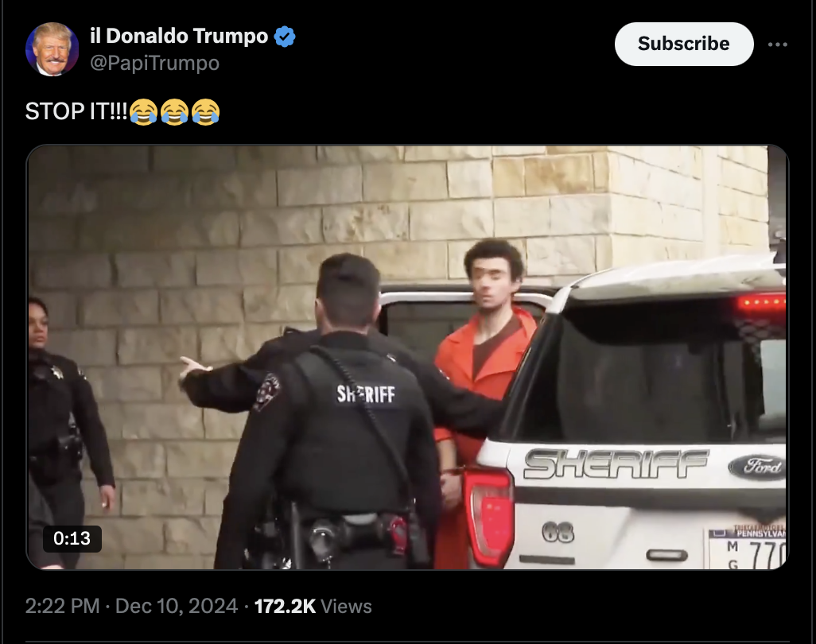Click the SHERIFF label on officer's vest
This screenshot has width=816, height=644.
coord(366,394)
